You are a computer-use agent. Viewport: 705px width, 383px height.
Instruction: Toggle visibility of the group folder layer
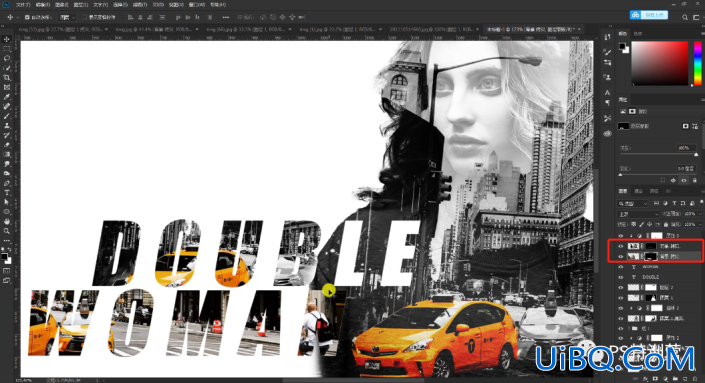pos(621,328)
